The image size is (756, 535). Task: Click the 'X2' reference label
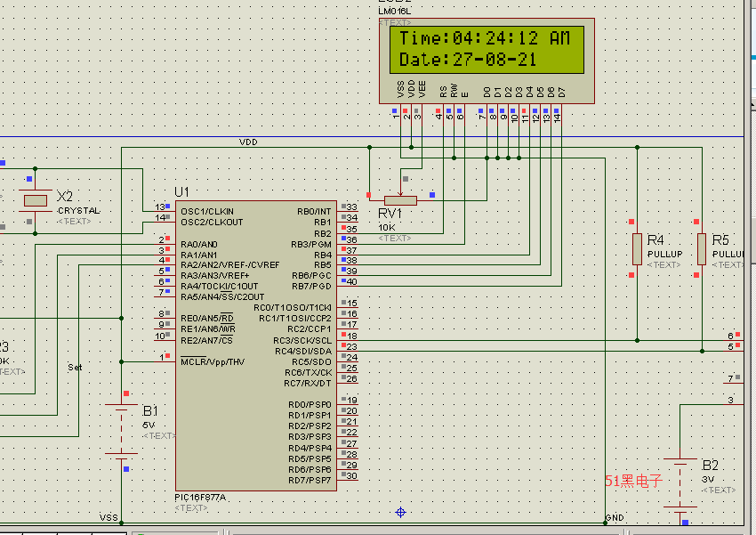tap(65, 197)
